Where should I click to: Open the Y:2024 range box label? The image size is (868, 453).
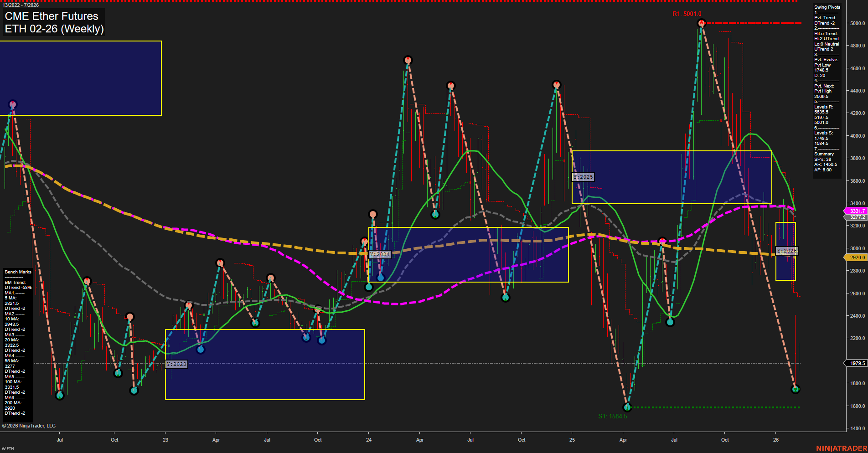(x=379, y=254)
